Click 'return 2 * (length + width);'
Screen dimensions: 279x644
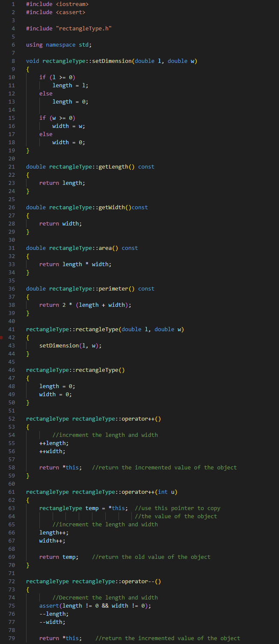click(x=86, y=305)
